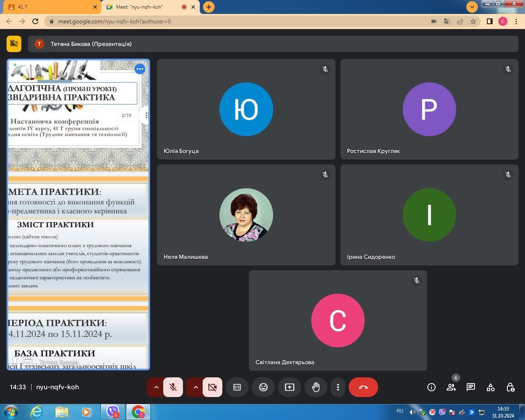Open the Activities panel

[x=490, y=387]
